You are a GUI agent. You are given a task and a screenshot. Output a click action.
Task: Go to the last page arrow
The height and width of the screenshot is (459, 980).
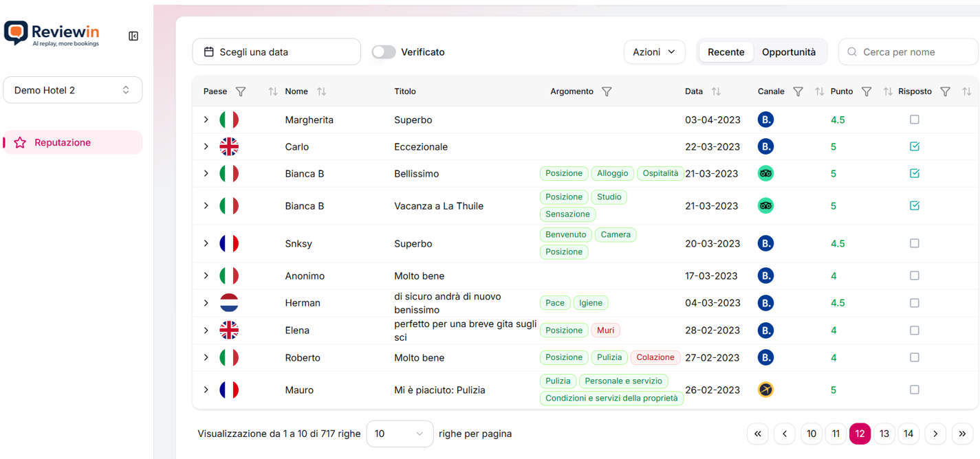[962, 434]
